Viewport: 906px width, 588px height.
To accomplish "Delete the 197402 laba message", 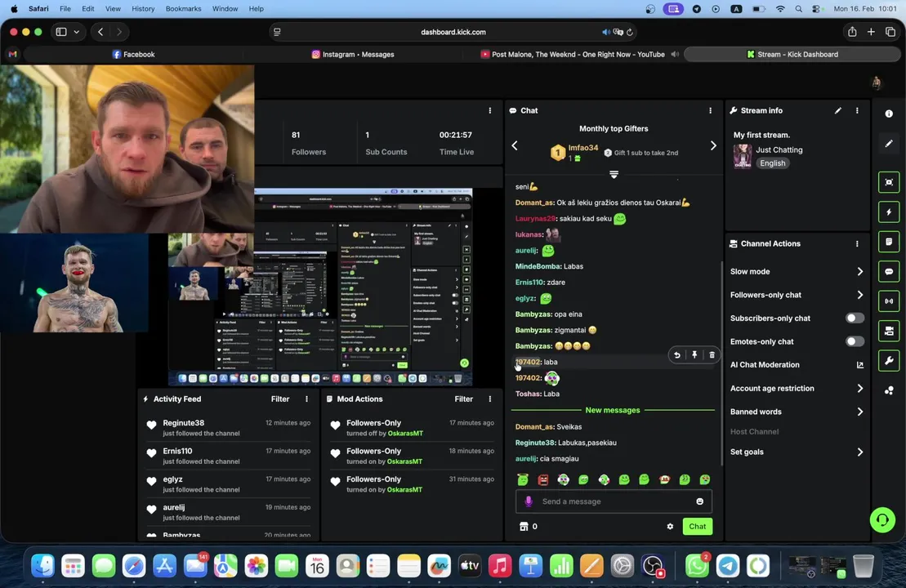I will (712, 354).
